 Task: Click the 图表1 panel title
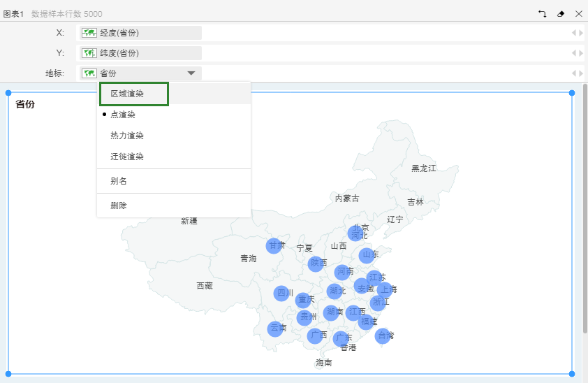point(13,14)
